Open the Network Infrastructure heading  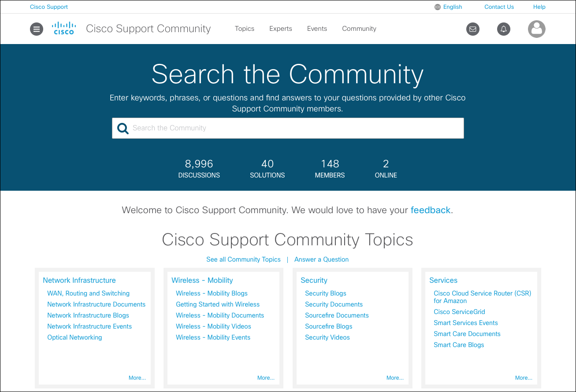point(79,280)
